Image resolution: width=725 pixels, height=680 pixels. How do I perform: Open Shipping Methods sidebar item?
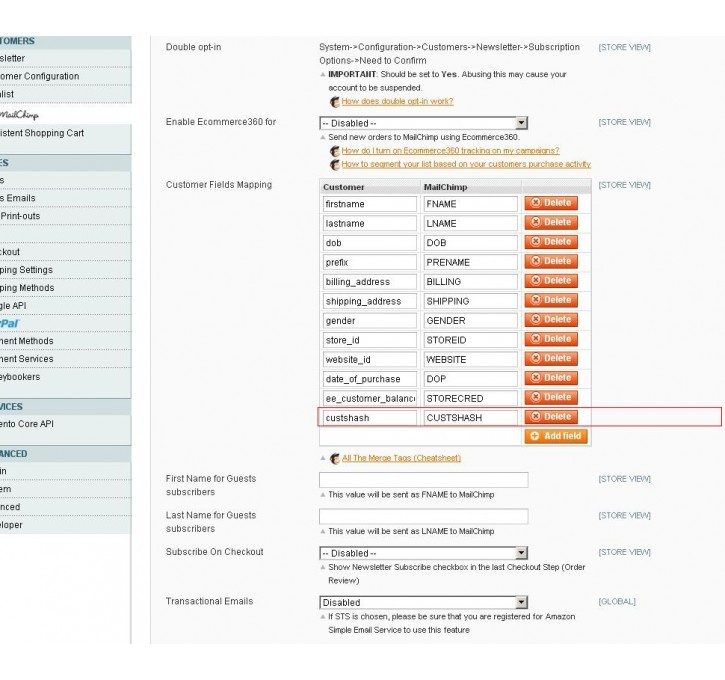pyautogui.click(x=65, y=288)
